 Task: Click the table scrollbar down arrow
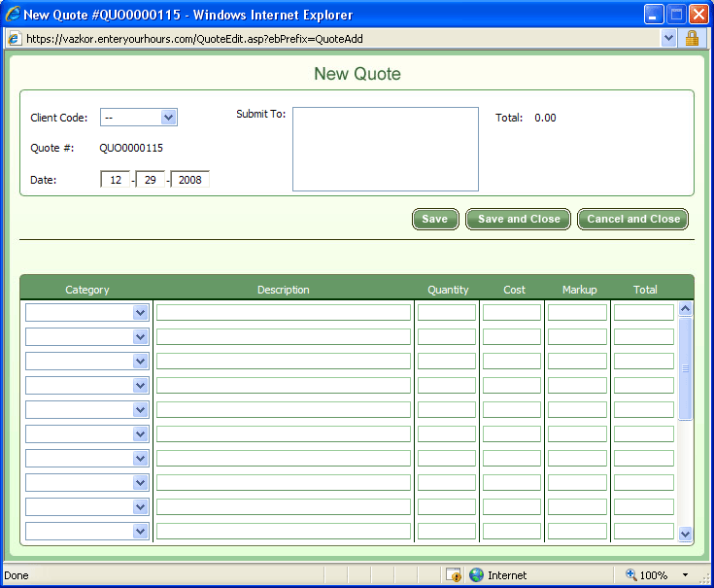685,534
